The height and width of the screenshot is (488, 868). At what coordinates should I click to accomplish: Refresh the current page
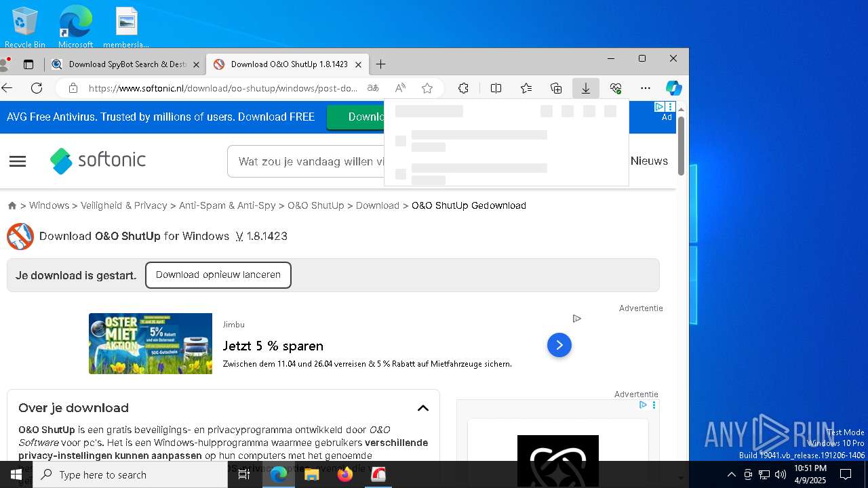[37, 88]
